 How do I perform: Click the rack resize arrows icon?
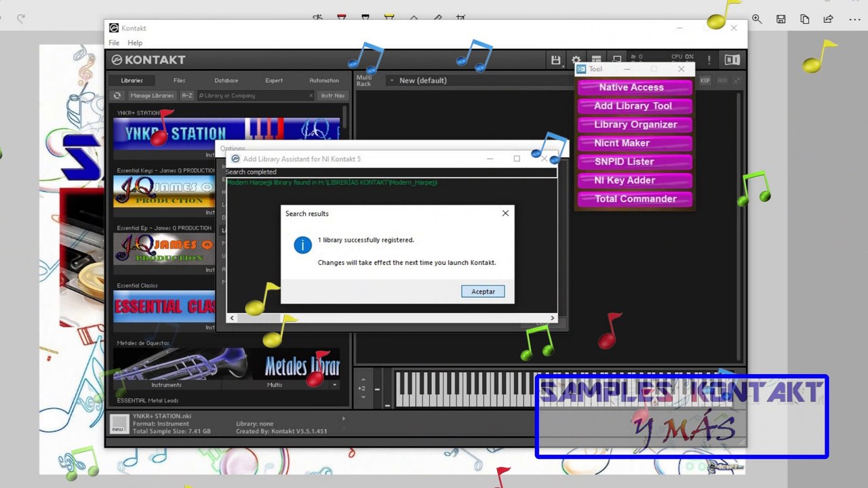pyautogui.click(x=737, y=81)
